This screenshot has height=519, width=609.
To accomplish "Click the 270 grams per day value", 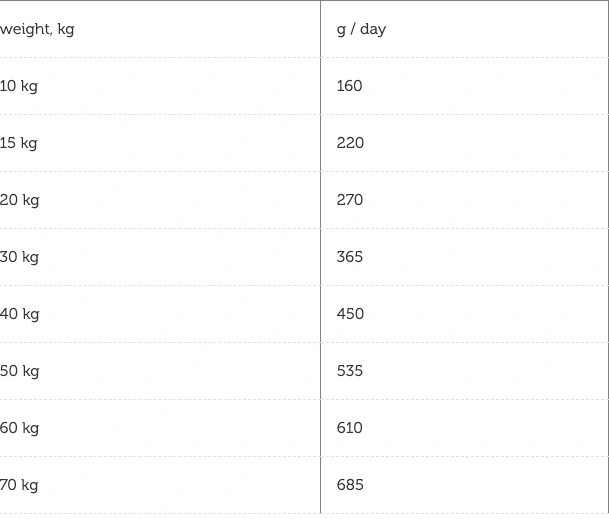I will click(350, 200).
